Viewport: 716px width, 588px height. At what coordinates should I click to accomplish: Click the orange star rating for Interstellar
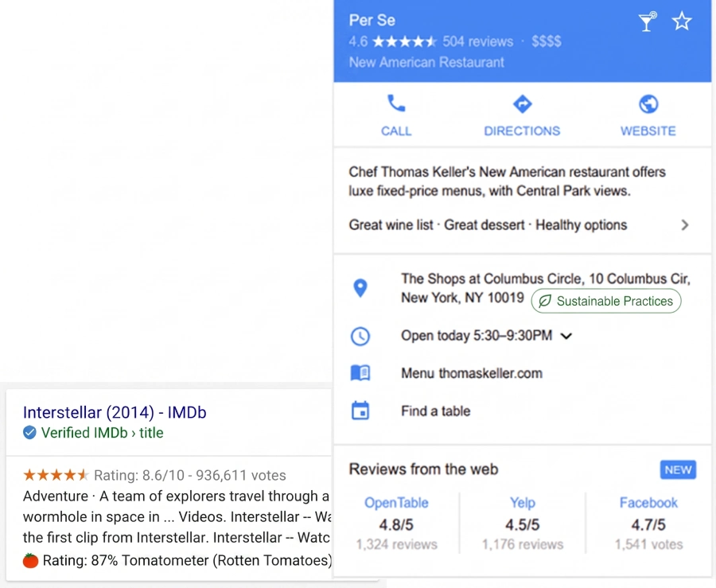coord(56,475)
